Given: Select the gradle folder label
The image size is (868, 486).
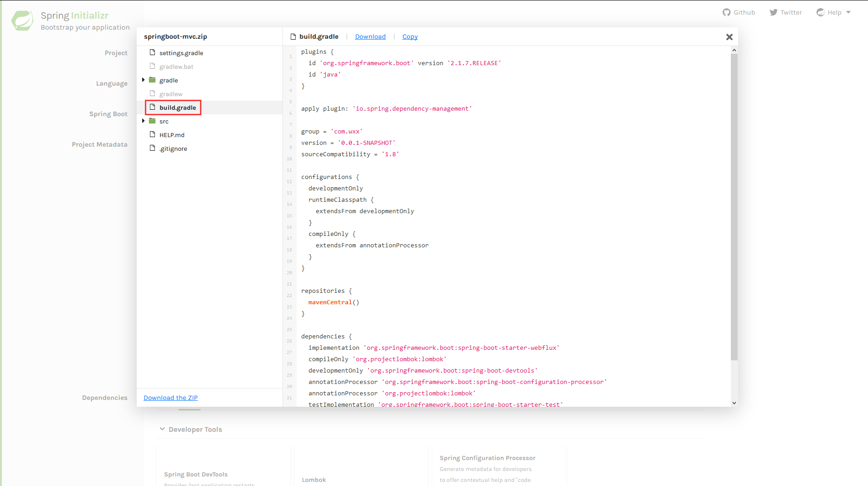Looking at the screenshot, I should coord(169,80).
